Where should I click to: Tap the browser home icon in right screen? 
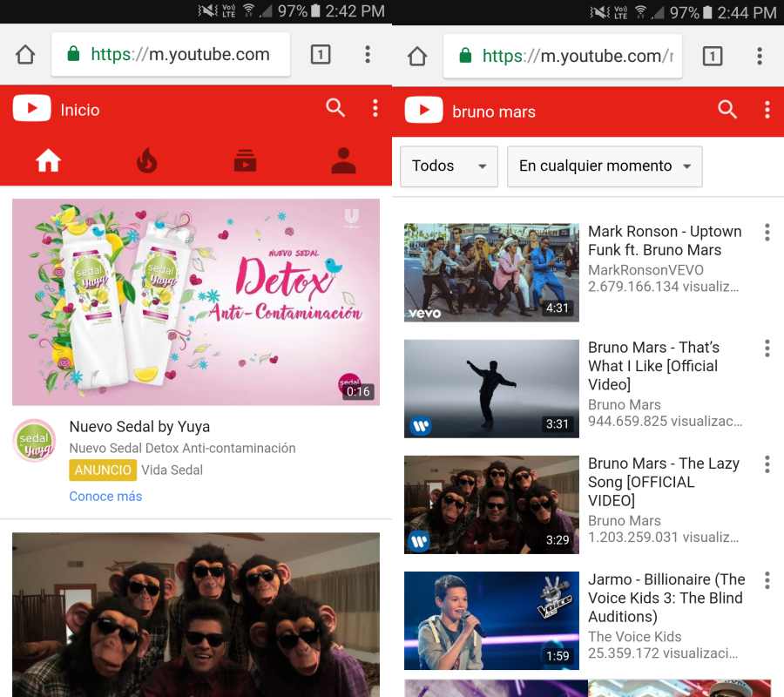(417, 56)
